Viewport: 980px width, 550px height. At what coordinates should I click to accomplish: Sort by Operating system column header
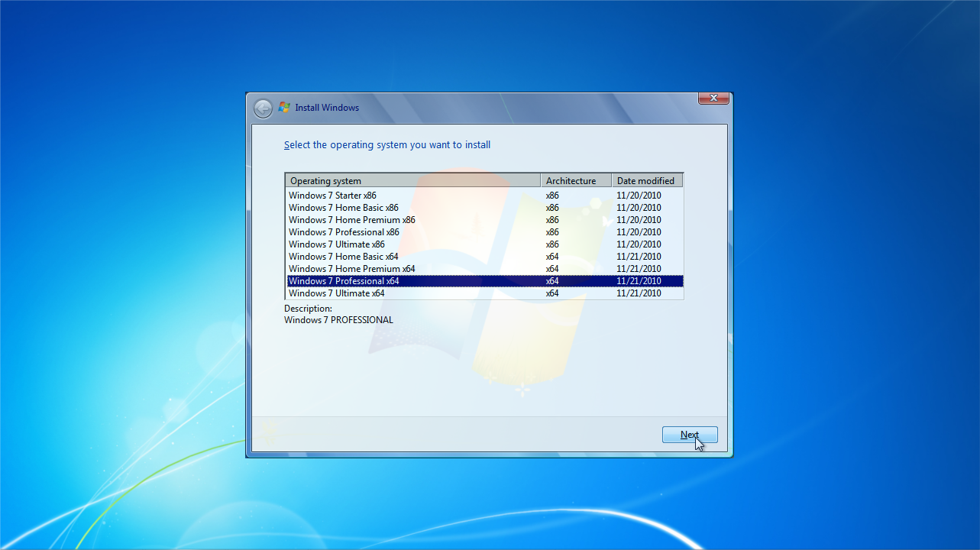413,181
